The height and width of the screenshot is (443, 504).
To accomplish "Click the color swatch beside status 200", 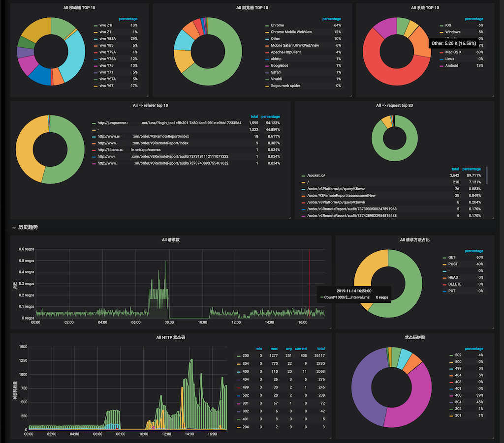I will (239, 356).
